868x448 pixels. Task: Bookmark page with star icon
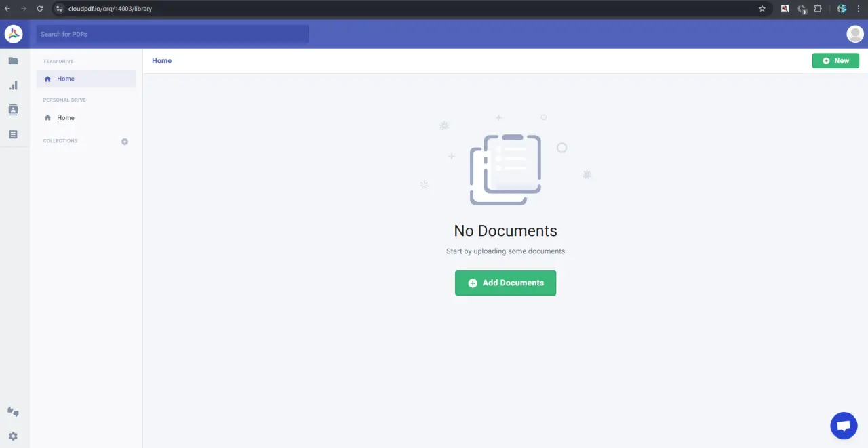762,9
